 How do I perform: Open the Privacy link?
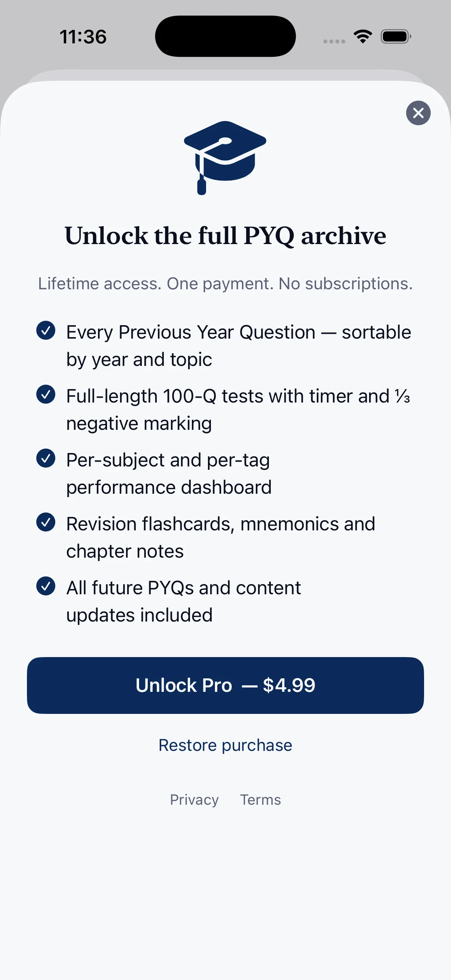coord(194,800)
